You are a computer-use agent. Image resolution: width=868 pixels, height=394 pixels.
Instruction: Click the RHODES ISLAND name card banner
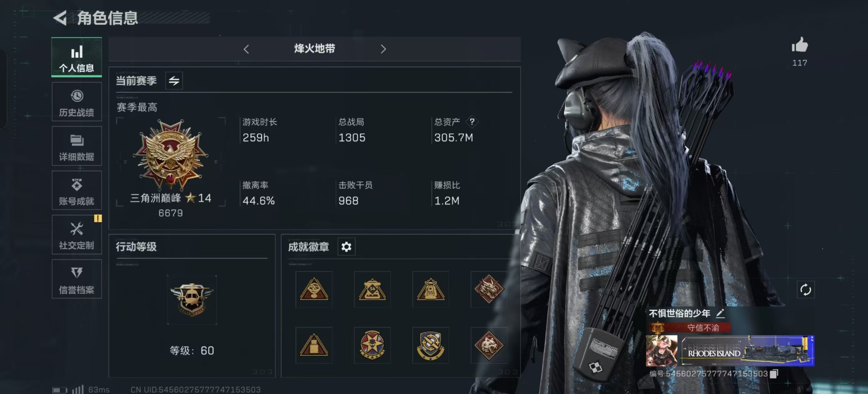click(x=748, y=351)
